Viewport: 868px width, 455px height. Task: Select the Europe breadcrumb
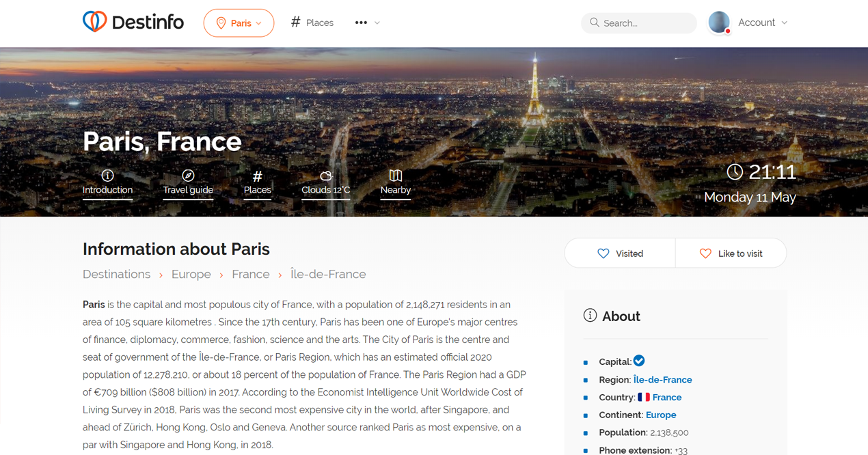point(191,274)
